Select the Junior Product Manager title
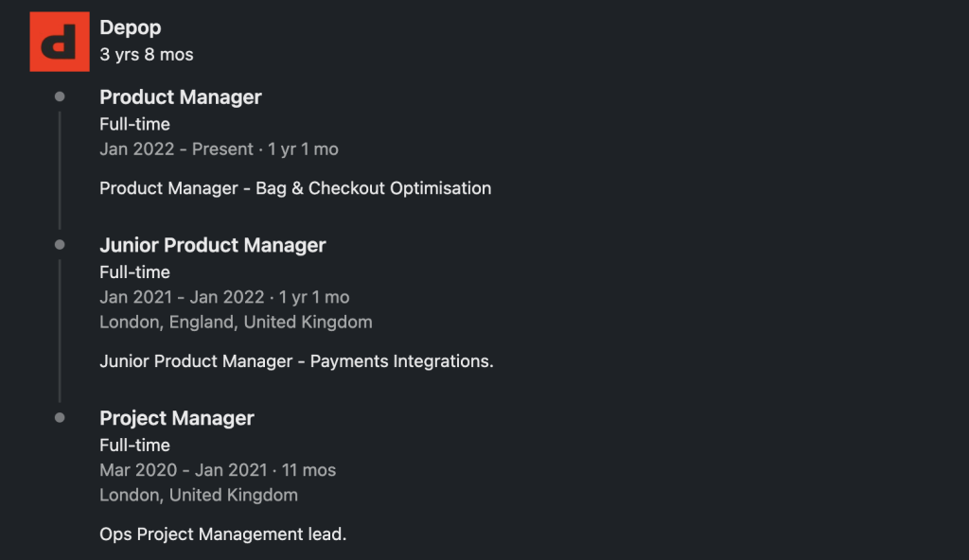The image size is (969, 560). tap(213, 245)
